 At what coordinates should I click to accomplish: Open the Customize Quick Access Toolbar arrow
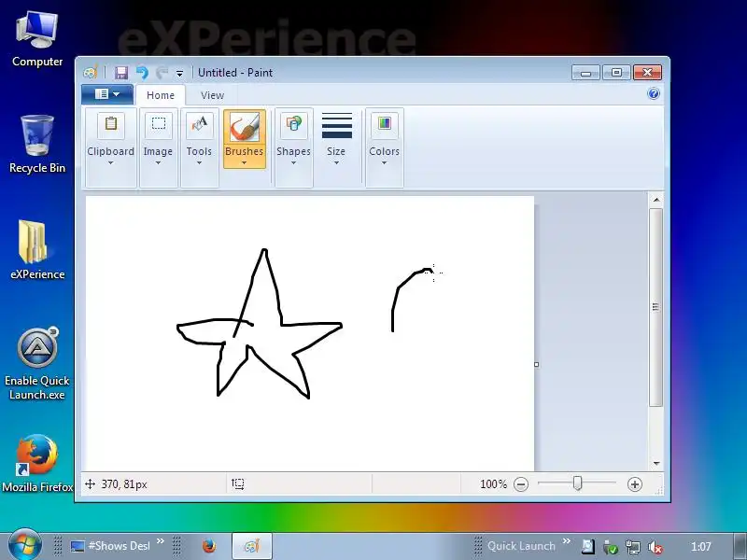click(x=179, y=74)
